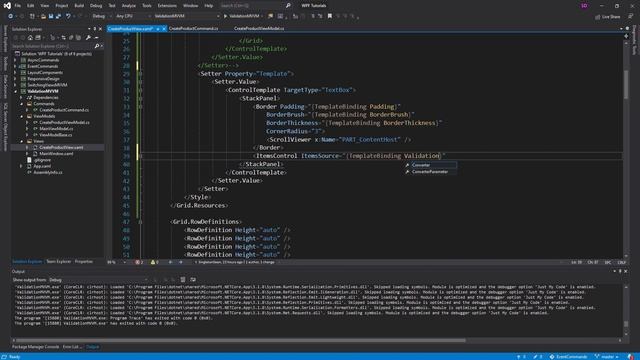Open the View menu

click(x=44, y=6)
